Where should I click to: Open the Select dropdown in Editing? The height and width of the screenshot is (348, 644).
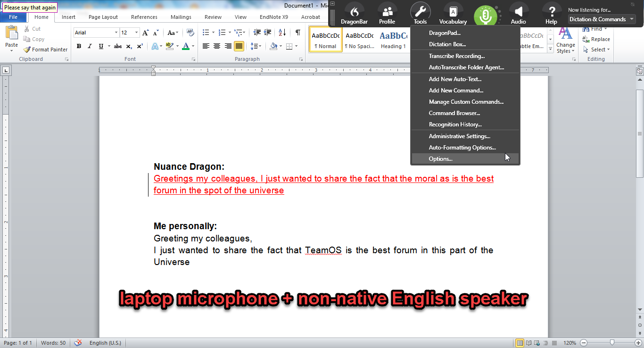point(596,50)
